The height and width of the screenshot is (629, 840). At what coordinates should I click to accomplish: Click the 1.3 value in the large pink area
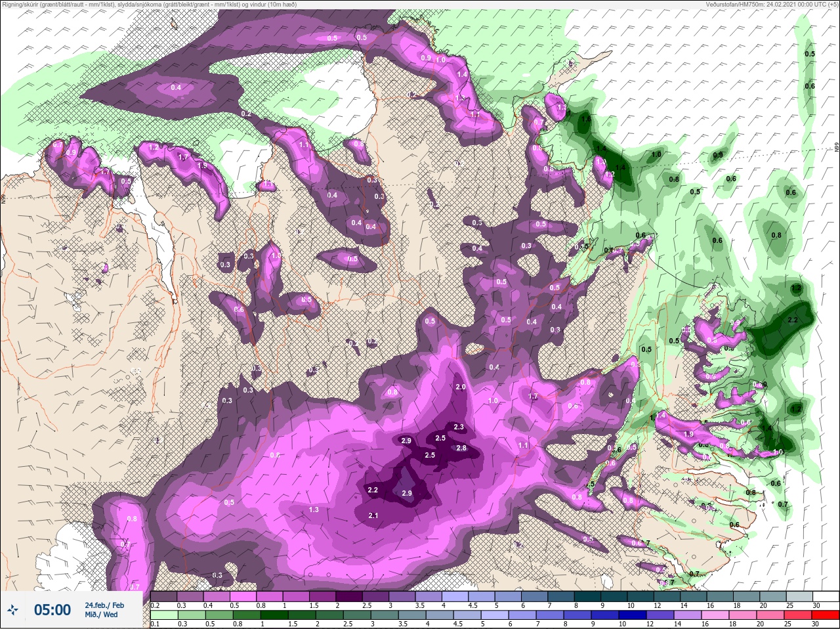click(x=314, y=510)
